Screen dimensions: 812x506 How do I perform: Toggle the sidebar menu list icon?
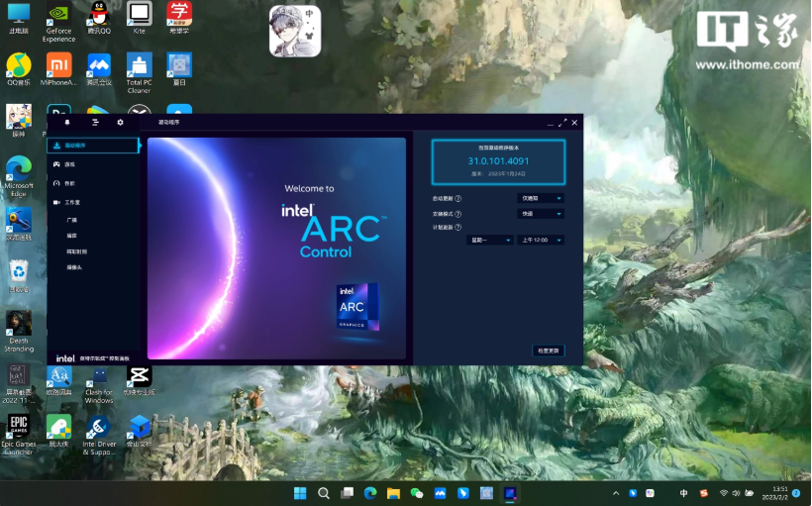pos(95,122)
